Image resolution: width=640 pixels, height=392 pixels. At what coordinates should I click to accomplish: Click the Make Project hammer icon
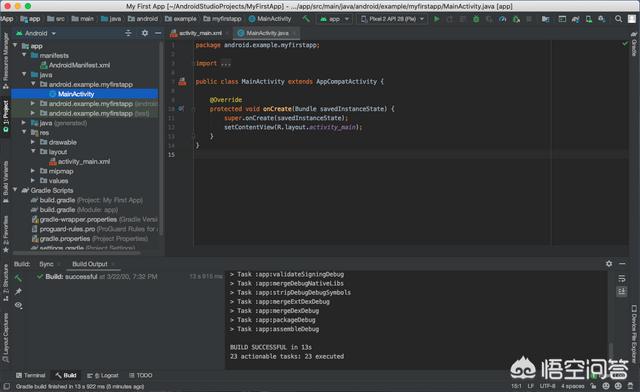point(306,19)
